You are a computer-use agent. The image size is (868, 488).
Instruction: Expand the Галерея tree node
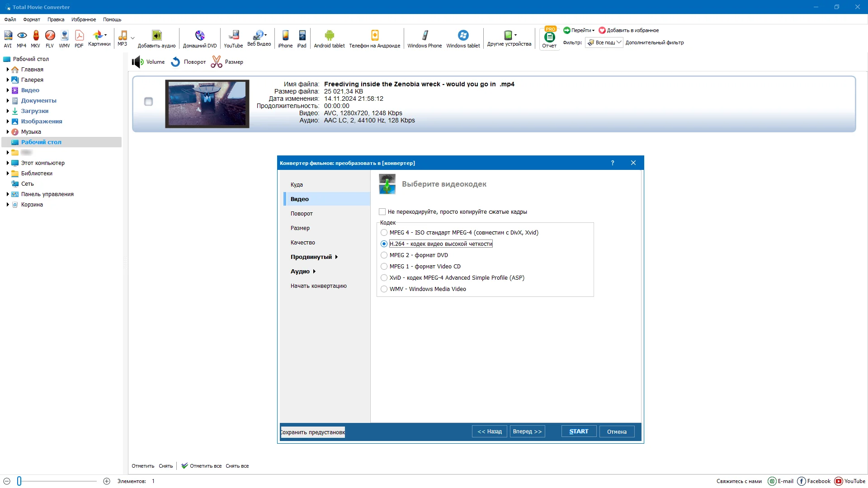pos(8,80)
